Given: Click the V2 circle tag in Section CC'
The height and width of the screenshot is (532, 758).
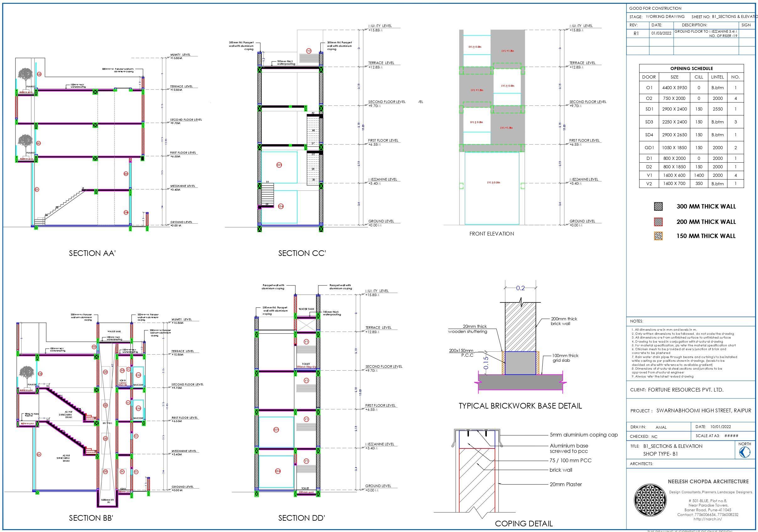Looking at the screenshot, I should [309, 51].
